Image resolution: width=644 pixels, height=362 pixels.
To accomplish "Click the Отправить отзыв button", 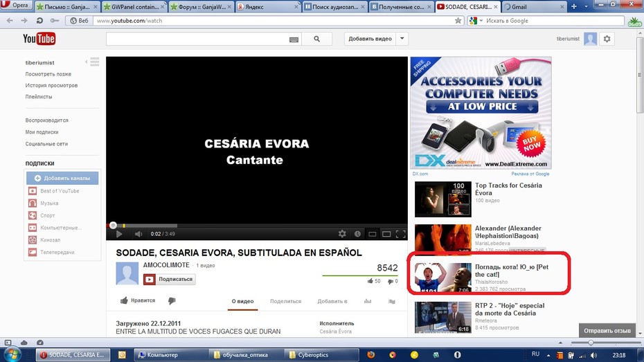I will [607, 330].
